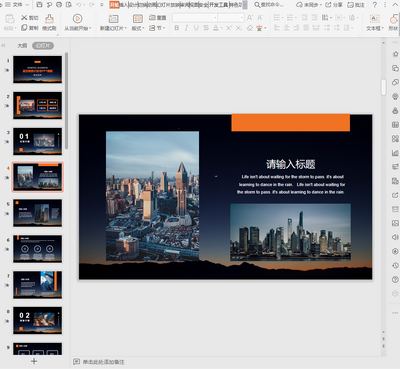The image size is (400, 369).
Task: Click the Print icon in the quick toolbar
Action: (59, 5)
